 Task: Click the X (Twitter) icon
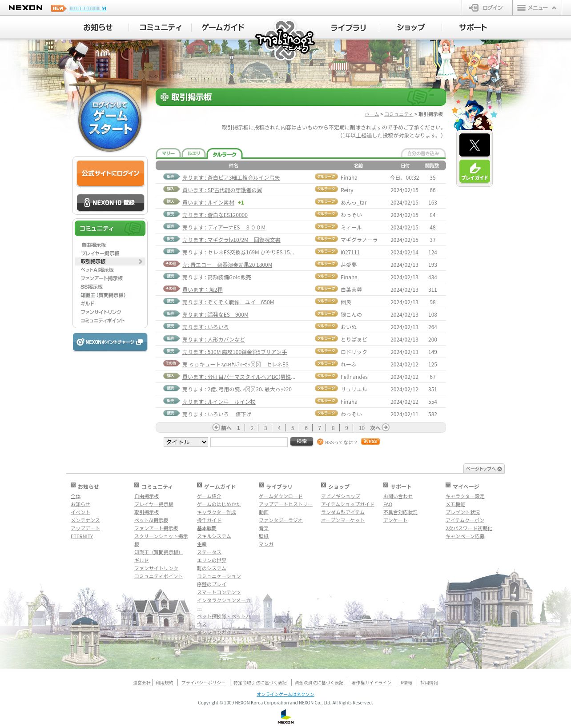[x=474, y=145]
